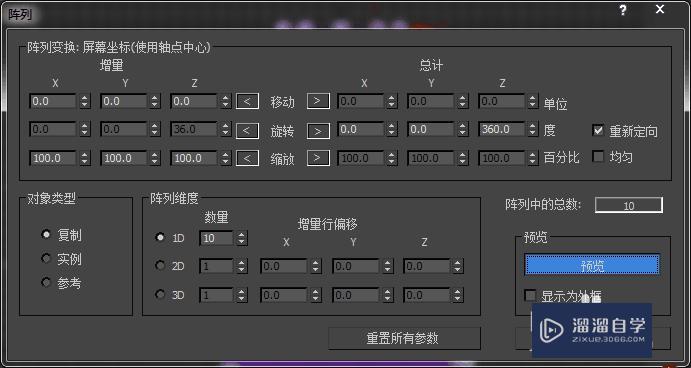Click the 重置所有参数 button
The width and height of the screenshot is (691, 368).
pyautogui.click(x=404, y=338)
